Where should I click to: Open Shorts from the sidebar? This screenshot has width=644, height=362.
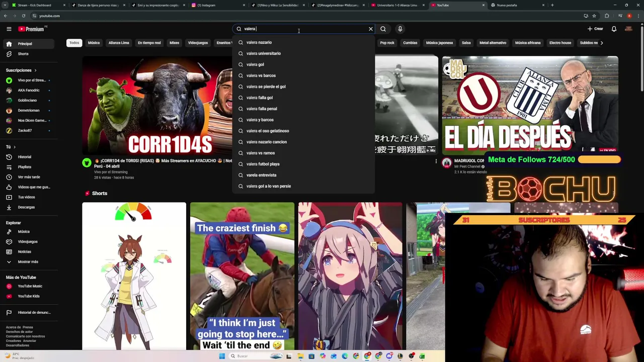pos(29,54)
